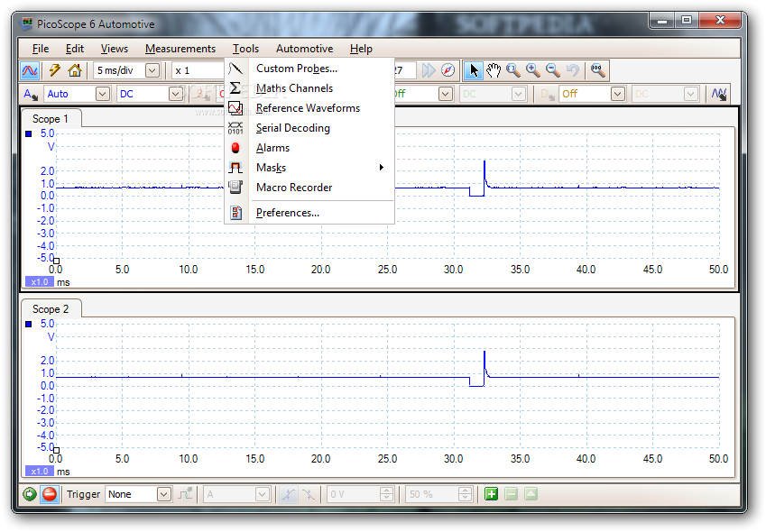Screen dimensions: 766x532
Task: Select the Scope 2 tab
Action: click(x=51, y=309)
